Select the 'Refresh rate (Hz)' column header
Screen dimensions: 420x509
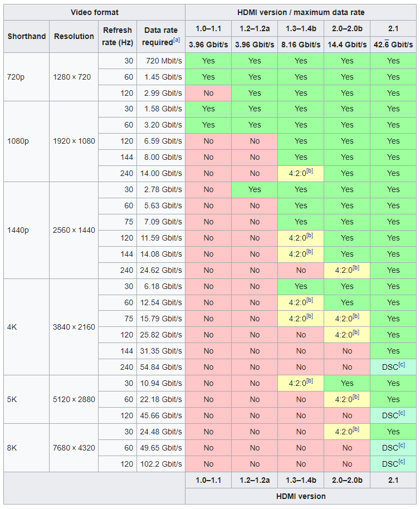tap(118, 36)
